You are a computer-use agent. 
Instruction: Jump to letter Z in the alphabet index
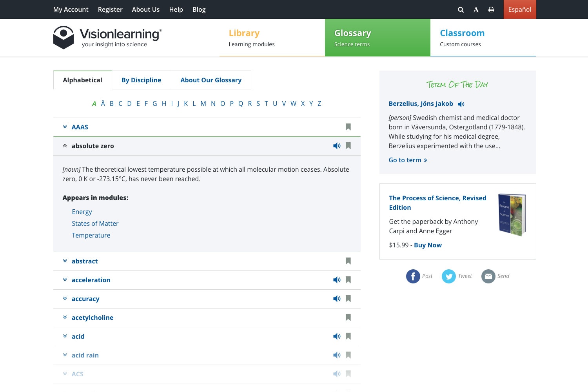tap(319, 103)
